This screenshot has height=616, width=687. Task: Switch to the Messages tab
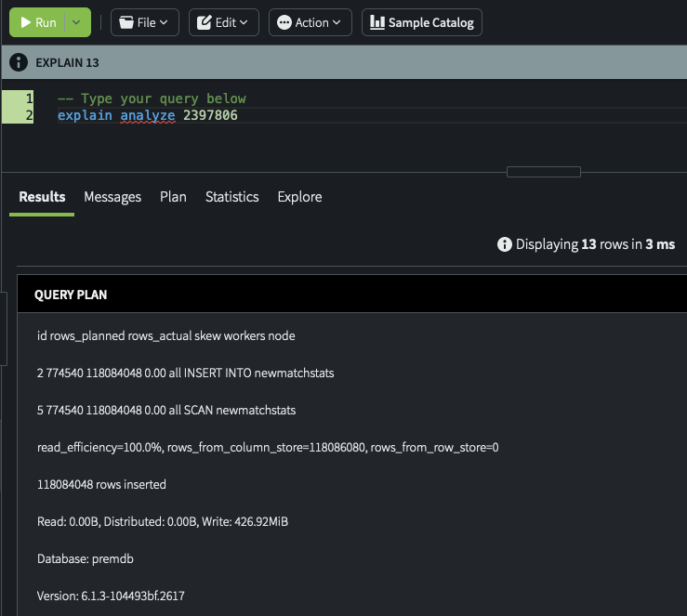pyautogui.click(x=112, y=197)
